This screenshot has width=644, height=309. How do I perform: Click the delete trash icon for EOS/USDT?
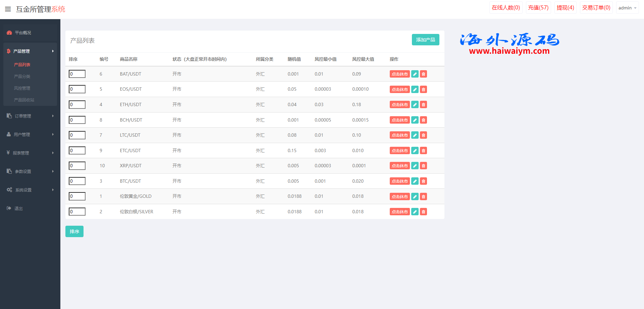pos(424,89)
